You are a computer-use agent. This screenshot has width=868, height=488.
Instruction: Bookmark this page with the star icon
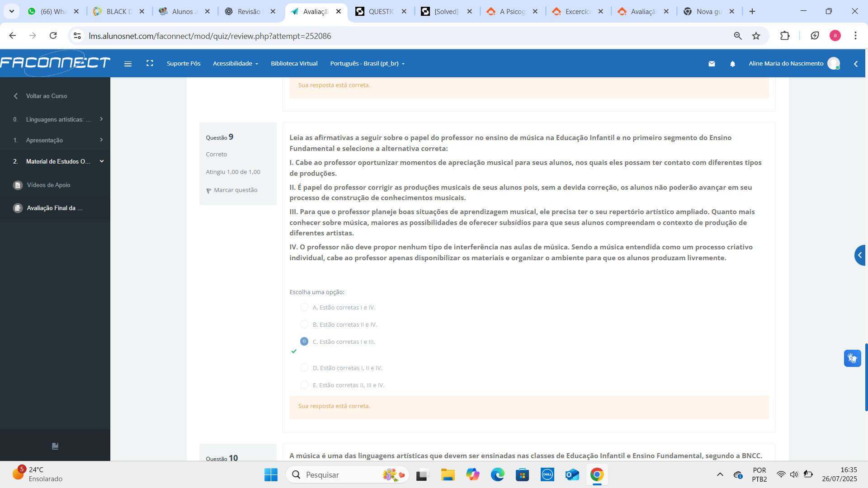[756, 36]
